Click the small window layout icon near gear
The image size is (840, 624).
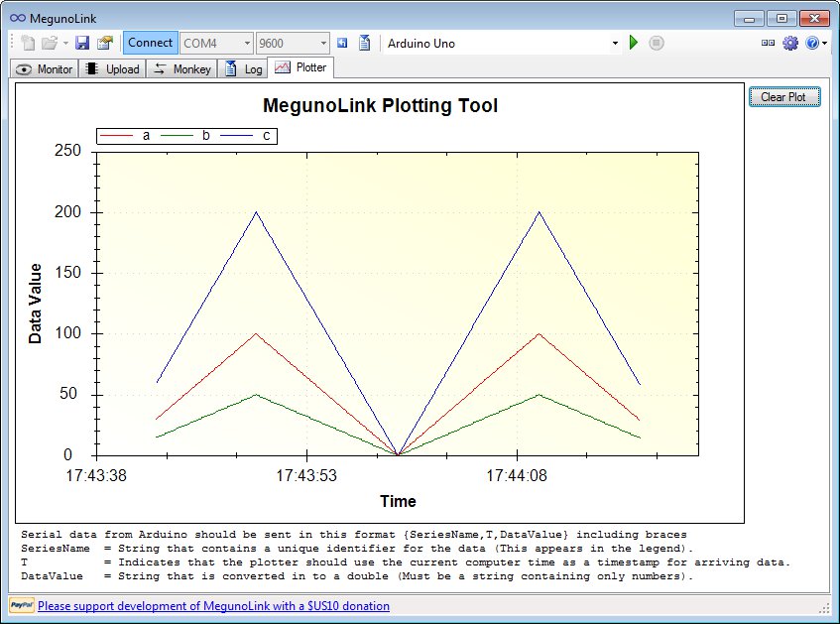coord(769,43)
